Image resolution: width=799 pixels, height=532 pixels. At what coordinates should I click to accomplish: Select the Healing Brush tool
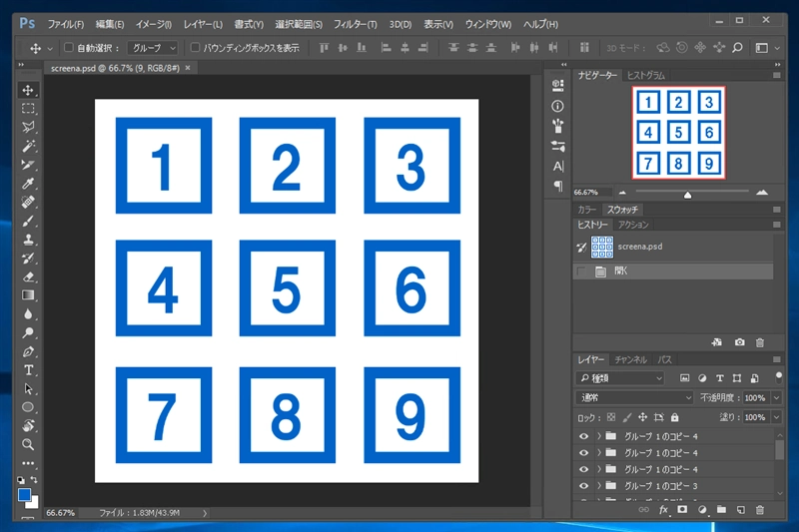[28, 202]
